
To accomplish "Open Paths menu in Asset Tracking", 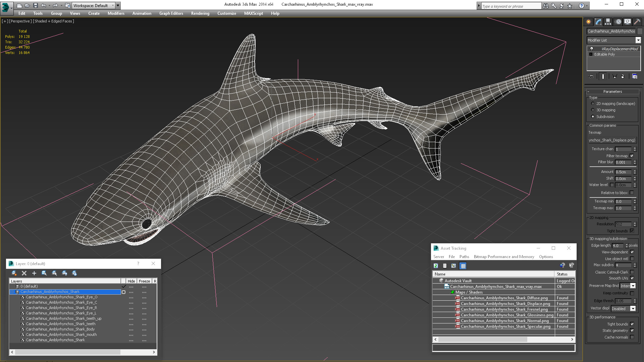I will (464, 257).
